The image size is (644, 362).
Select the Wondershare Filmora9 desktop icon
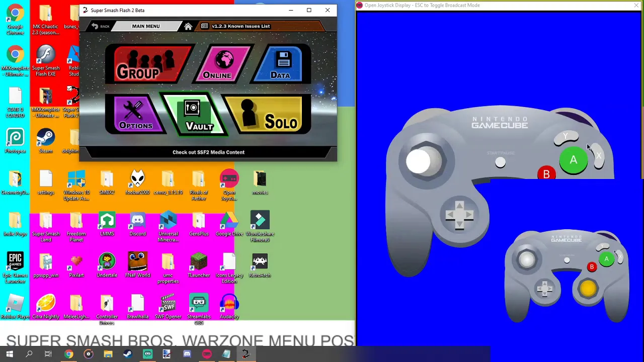[x=260, y=227]
